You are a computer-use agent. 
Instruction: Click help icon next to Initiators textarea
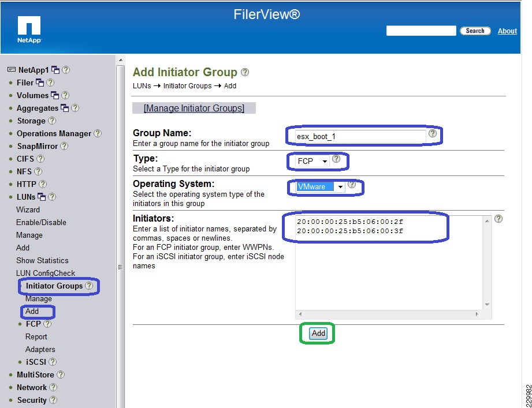[x=498, y=219]
